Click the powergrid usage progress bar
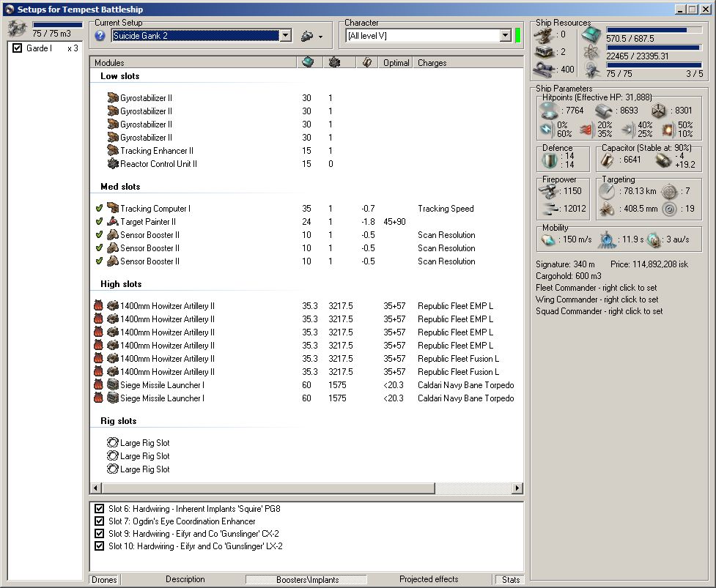The height and width of the screenshot is (588, 716). (654, 48)
